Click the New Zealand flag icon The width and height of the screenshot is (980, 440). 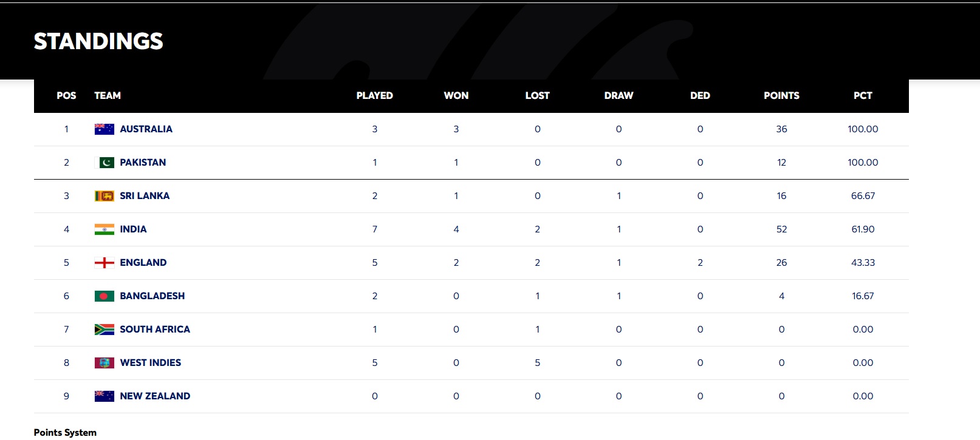pos(105,396)
